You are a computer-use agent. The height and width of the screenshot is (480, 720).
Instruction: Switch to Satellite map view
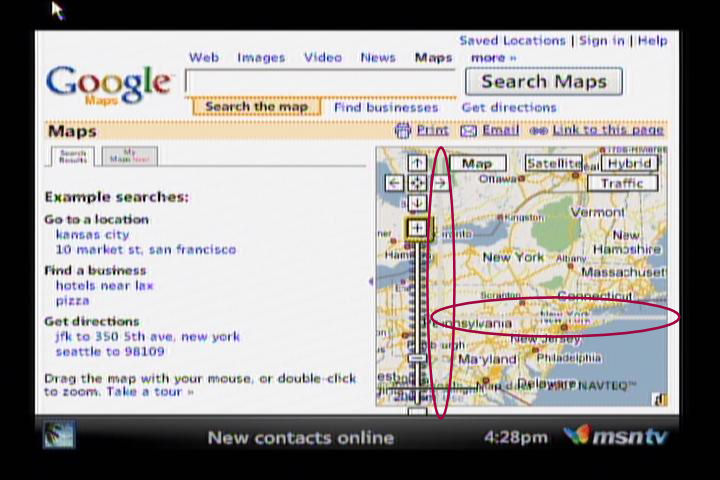[x=553, y=163]
